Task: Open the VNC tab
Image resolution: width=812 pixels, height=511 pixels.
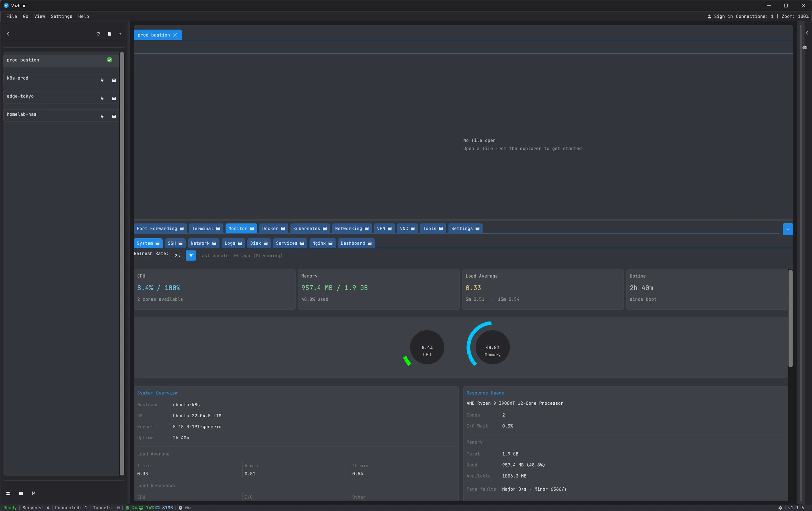Action: pyautogui.click(x=407, y=229)
